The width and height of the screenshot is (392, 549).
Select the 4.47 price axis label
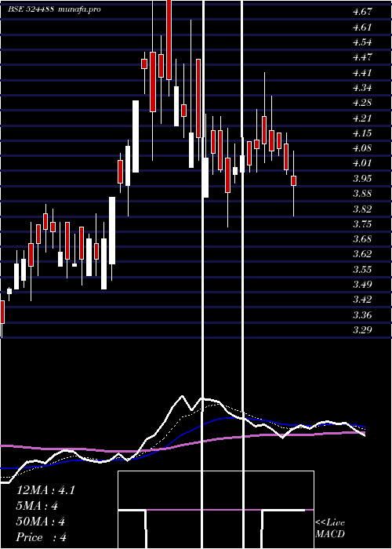click(x=362, y=57)
